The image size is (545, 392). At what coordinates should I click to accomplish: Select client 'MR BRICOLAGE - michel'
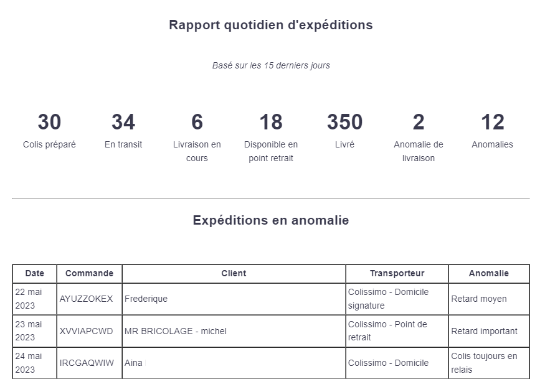tap(176, 331)
